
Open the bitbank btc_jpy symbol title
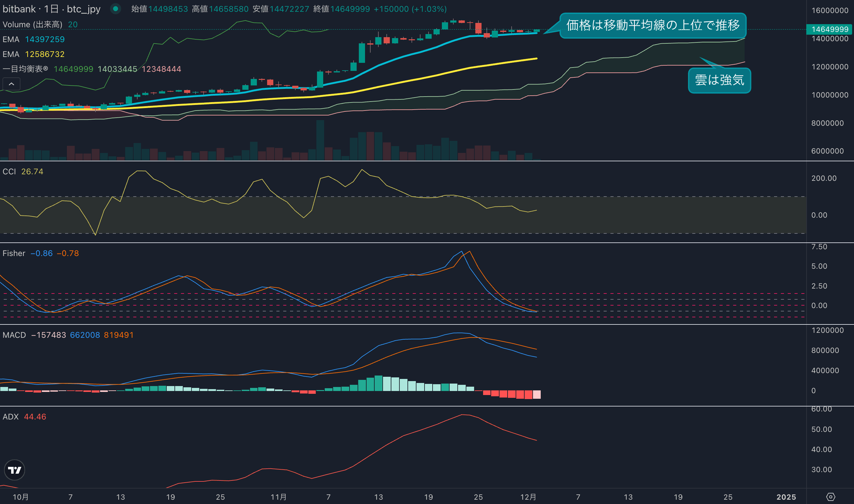click(x=51, y=9)
